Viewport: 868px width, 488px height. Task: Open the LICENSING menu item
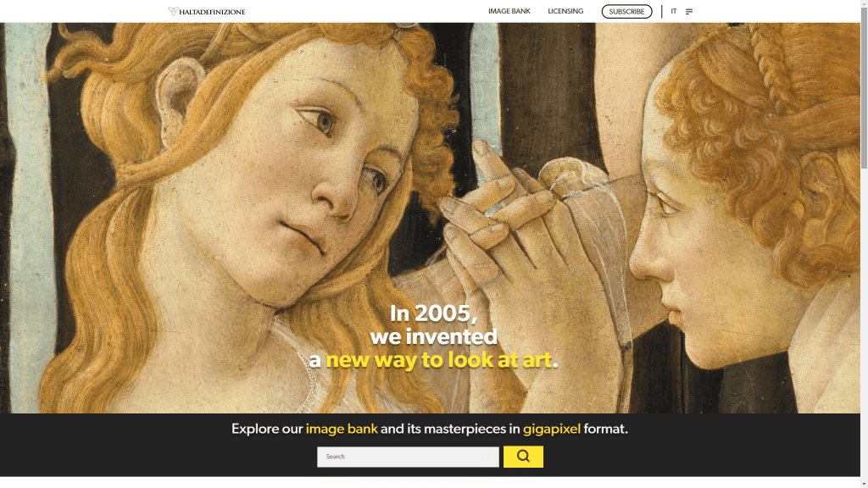coord(565,11)
